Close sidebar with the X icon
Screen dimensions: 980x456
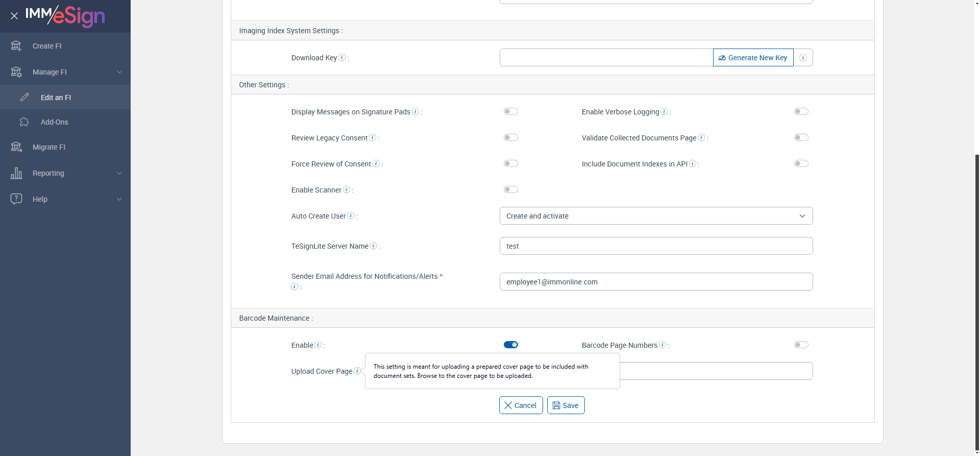tap(14, 16)
